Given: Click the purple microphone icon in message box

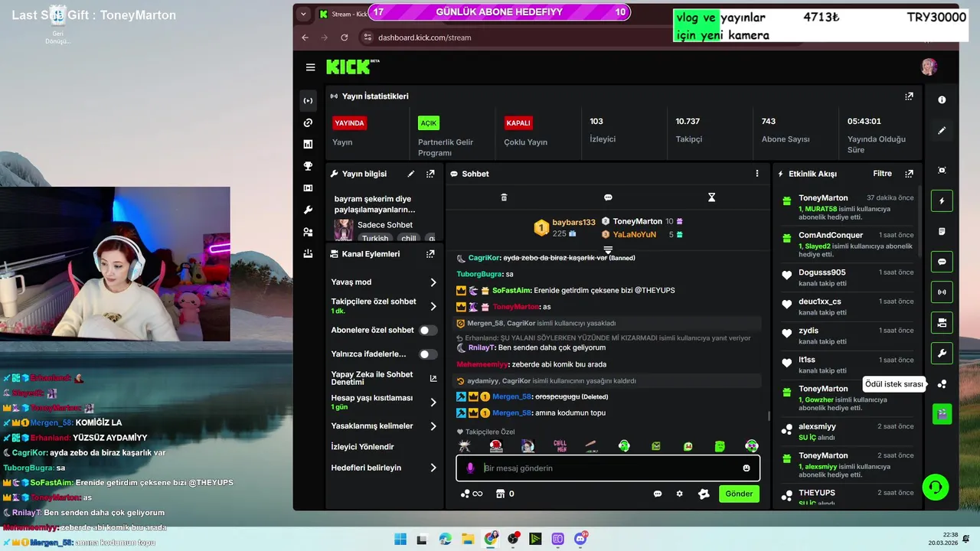Looking at the screenshot, I should [x=470, y=468].
